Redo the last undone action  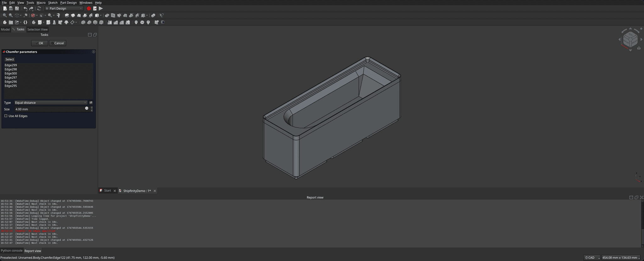[x=31, y=8]
